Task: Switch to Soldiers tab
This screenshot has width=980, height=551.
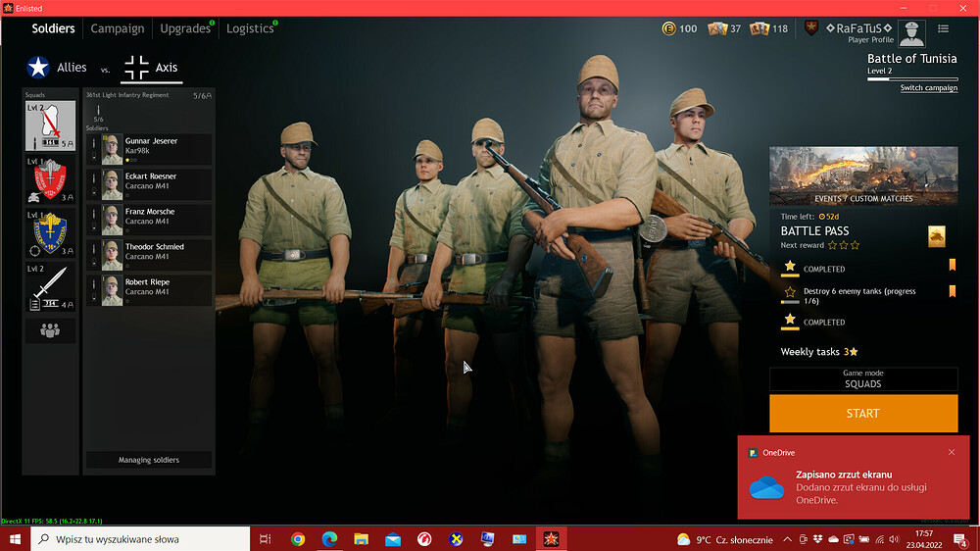Action: coord(53,28)
